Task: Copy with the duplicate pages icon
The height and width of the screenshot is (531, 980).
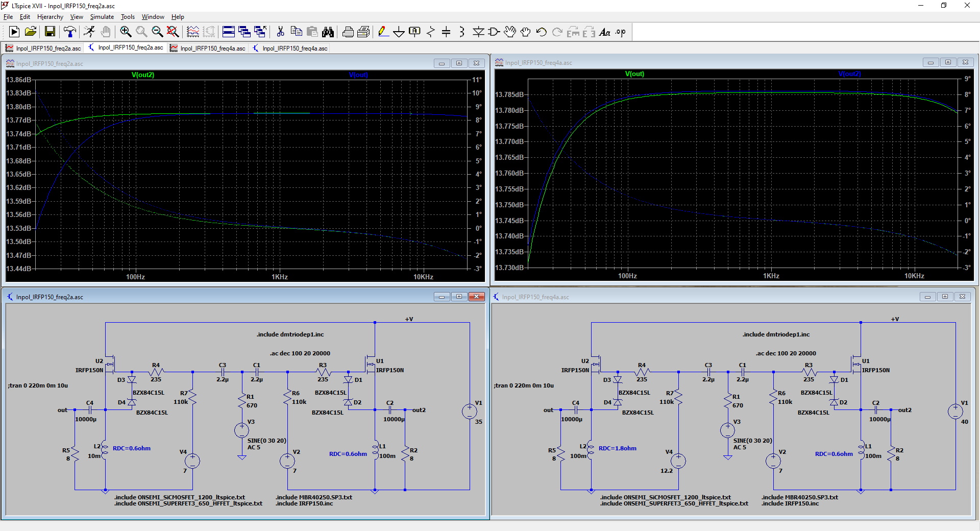Action: click(x=296, y=32)
